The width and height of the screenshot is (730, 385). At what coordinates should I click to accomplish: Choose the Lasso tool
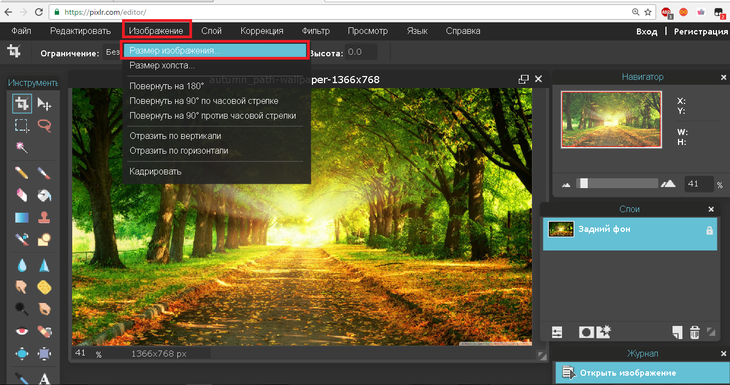pyautogui.click(x=44, y=126)
